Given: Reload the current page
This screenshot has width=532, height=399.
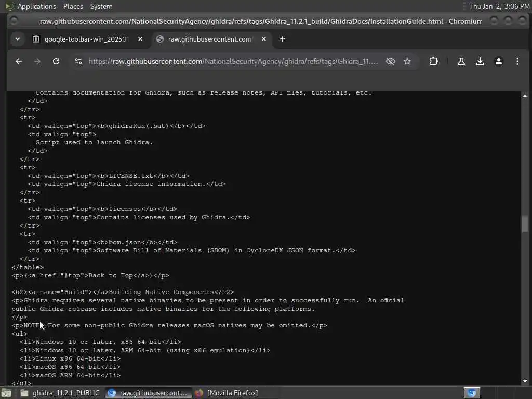Looking at the screenshot, I should coord(56,61).
